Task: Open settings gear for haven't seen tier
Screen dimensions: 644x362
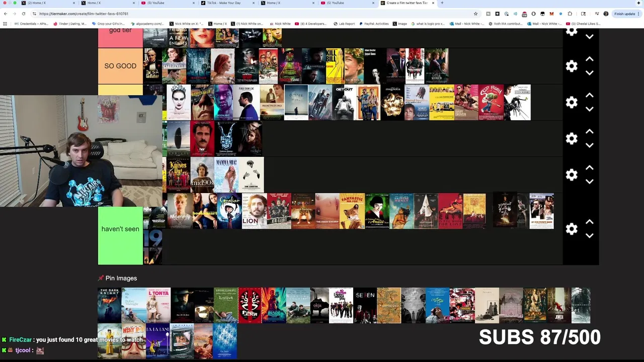Action: 572,229
